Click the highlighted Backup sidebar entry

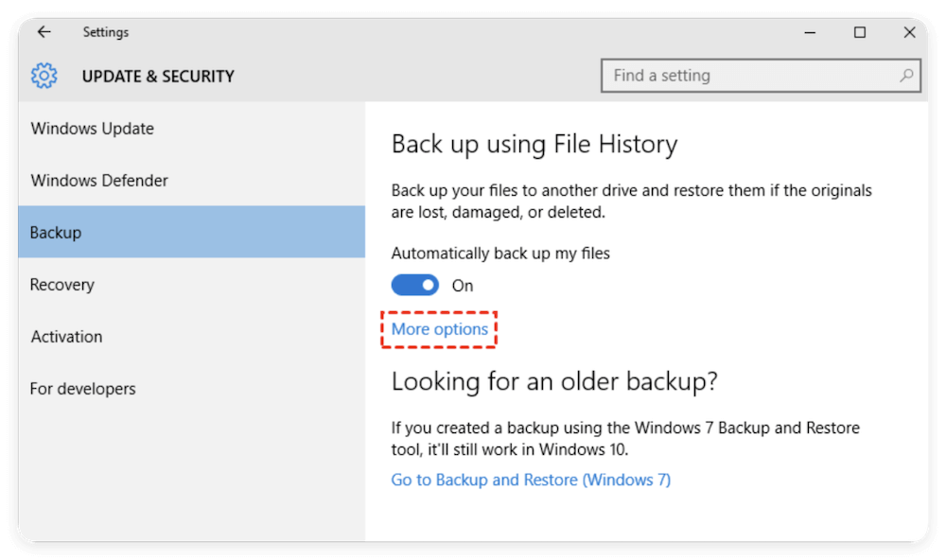pyautogui.click(x=55, y=232)
